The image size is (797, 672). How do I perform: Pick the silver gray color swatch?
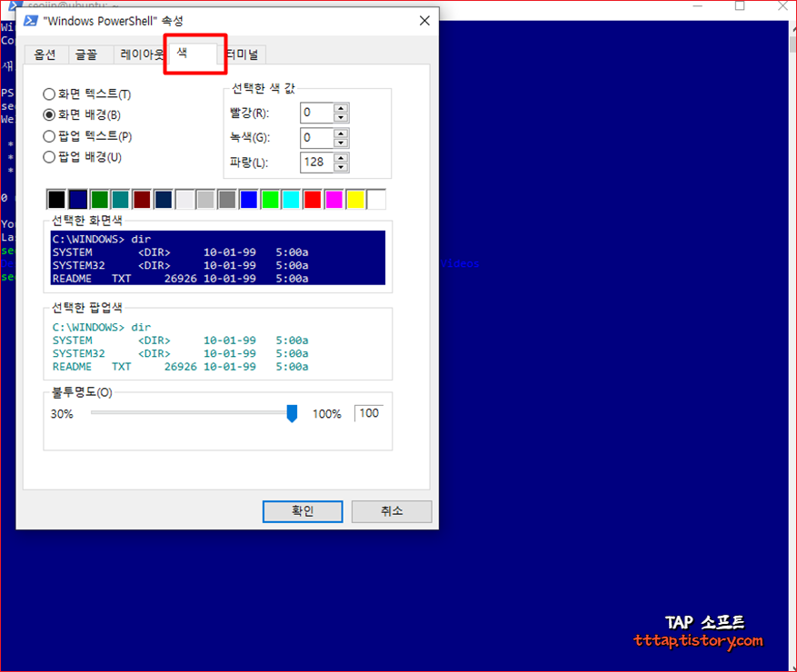(x=206, y=199)
